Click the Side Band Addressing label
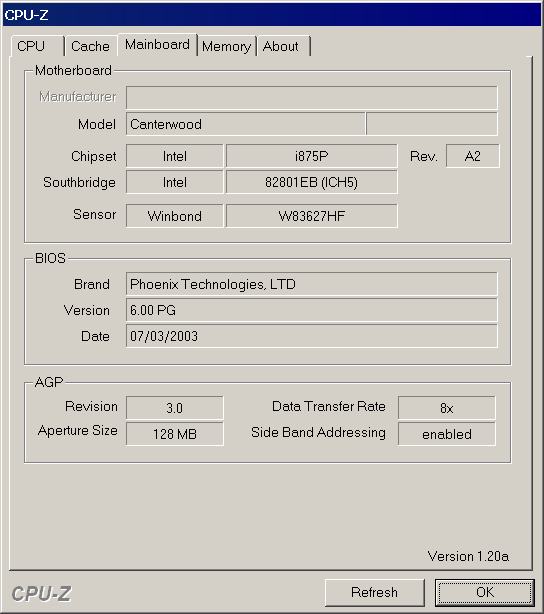 (318, 433)
